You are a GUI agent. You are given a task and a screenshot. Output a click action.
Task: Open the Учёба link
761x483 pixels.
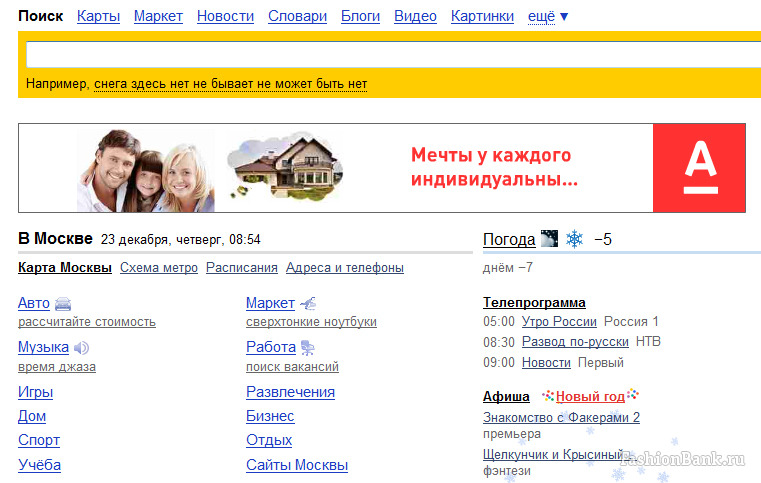pos(39,465)
